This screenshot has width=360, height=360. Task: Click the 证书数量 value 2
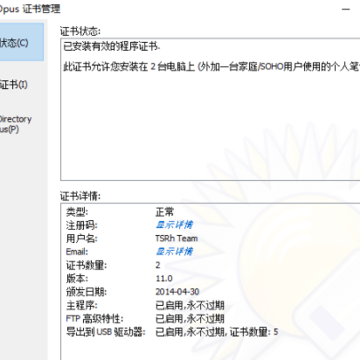158,265
